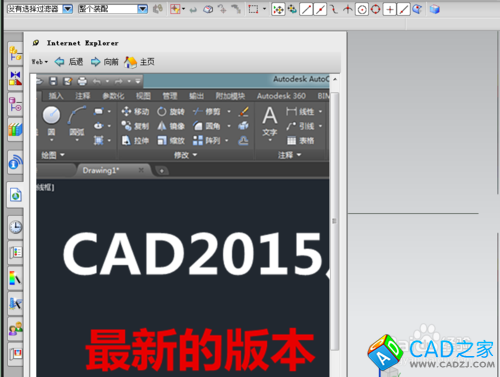
Task: Expand the selection filter dropdown
Action: point(67,9)
